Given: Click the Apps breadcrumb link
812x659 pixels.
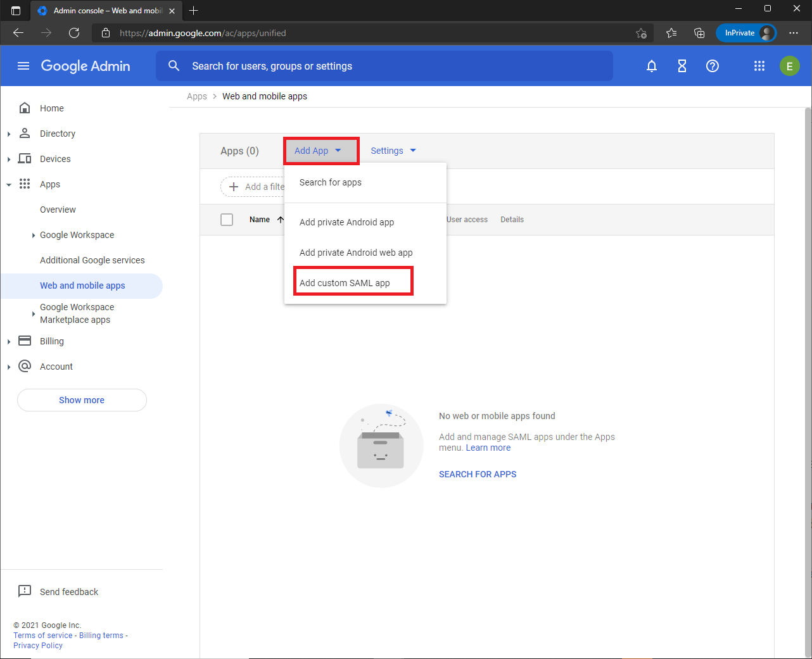Looking at the screenshot, I should pos(197,96).
